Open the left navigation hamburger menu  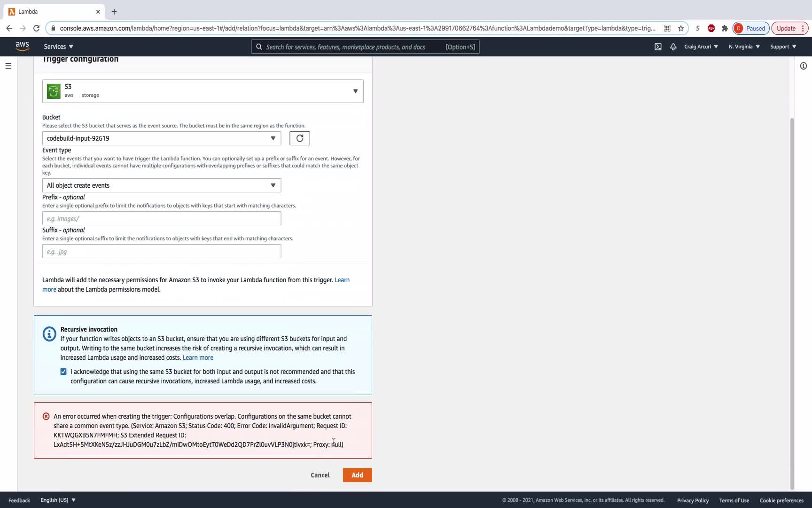pyautogui.click(x=8, y=66)
